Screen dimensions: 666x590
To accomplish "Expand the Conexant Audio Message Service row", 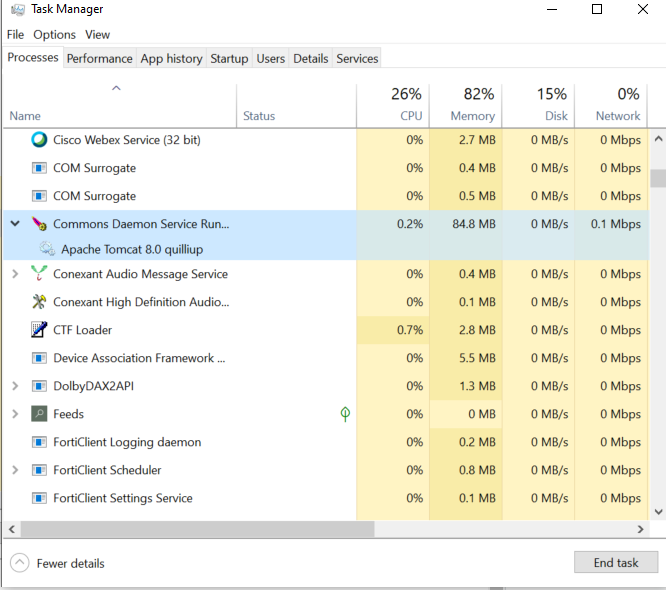I will pos(15,274).
